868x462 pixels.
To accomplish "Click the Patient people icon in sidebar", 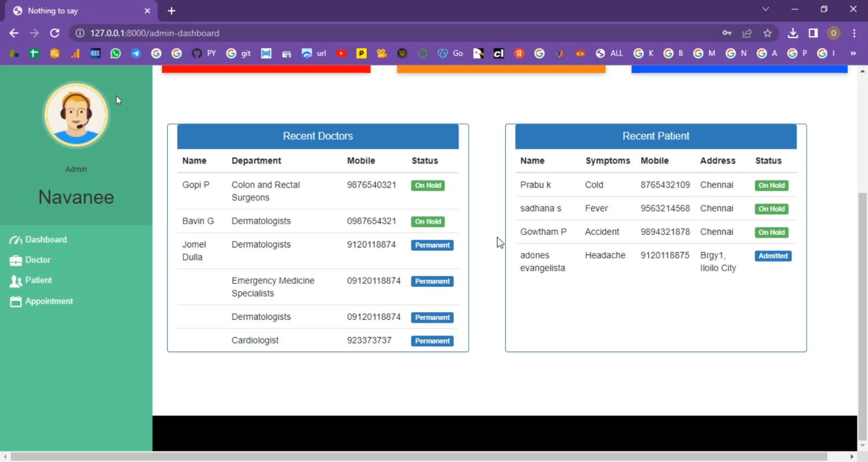I will [16, 281].
